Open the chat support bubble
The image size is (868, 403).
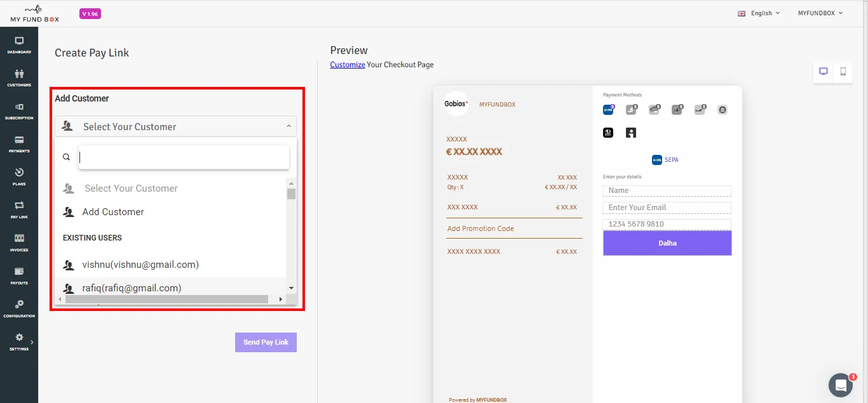click(x=841, y=385)
